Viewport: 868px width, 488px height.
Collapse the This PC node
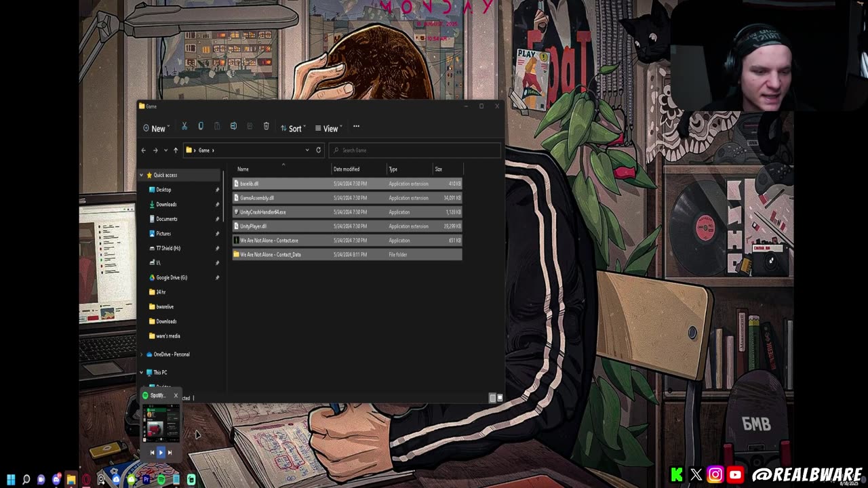point(142,373)
